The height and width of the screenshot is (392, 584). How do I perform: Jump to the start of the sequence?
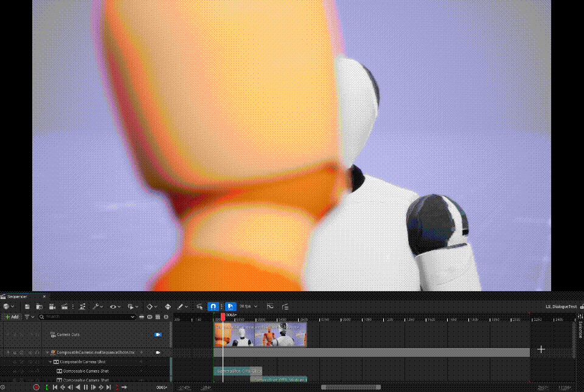coord(55,387)
